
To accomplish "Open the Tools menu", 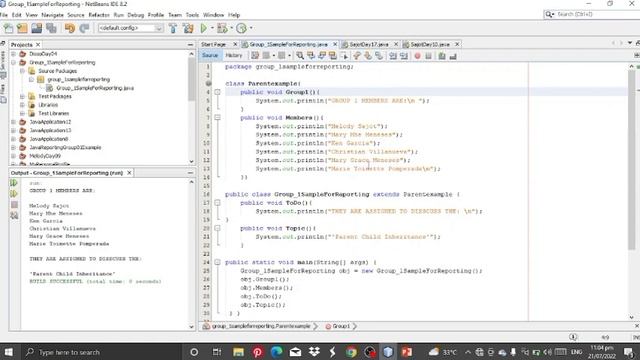I will [x=192, y=15].
